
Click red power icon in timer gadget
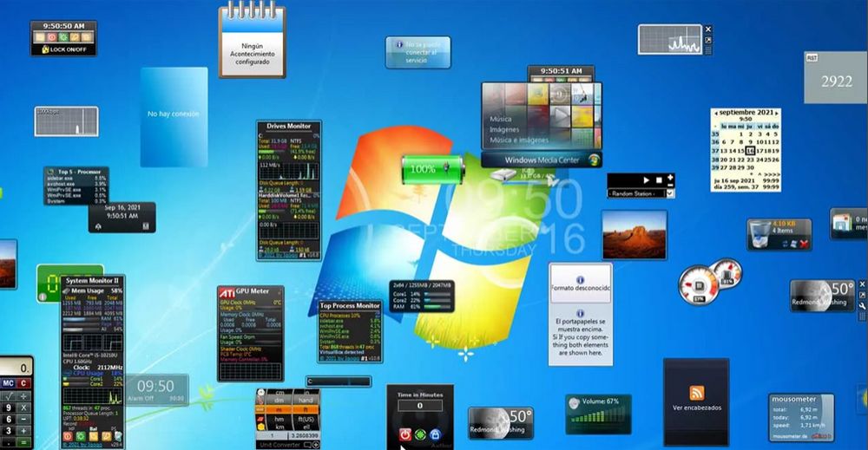pyautogui.click(x=405, y=434)
